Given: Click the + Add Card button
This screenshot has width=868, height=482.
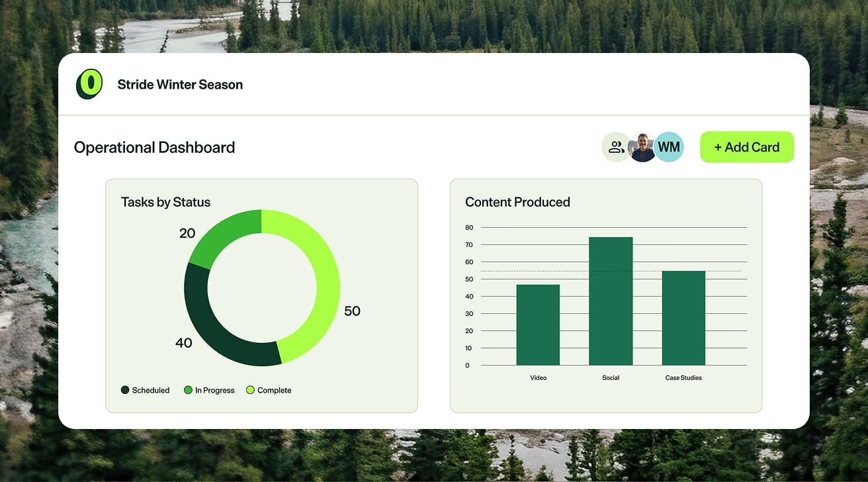Looking at the screenshot, I should pos(747,147).
